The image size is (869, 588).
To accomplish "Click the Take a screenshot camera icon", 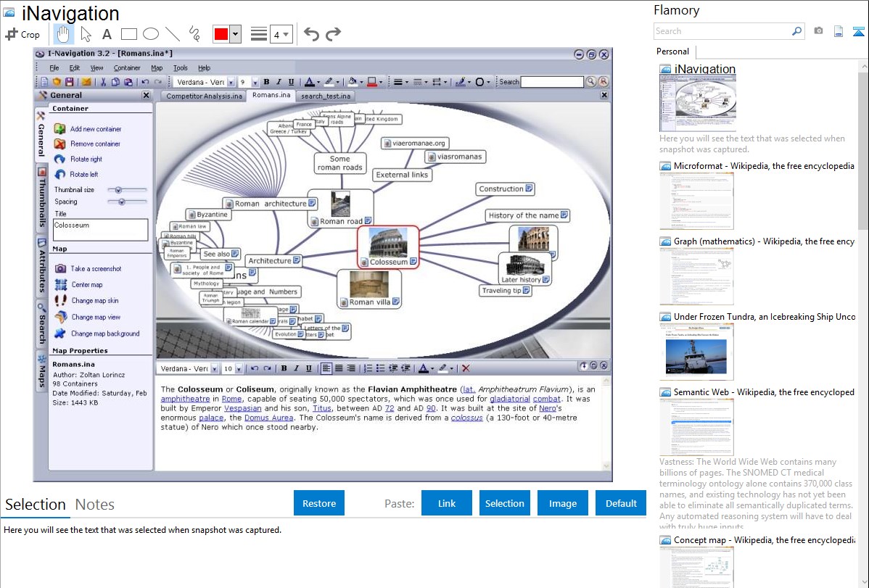I will tap(60, 269).
